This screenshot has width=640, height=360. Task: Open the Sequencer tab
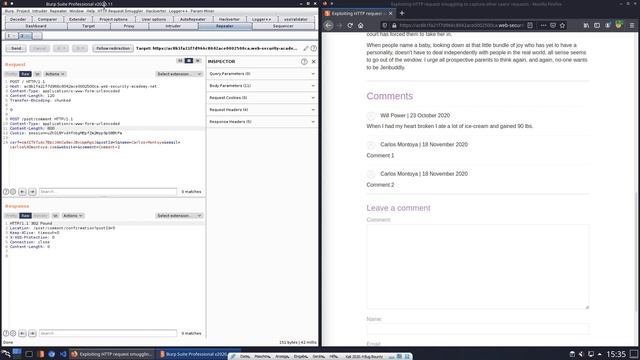[x=283, y=26]
